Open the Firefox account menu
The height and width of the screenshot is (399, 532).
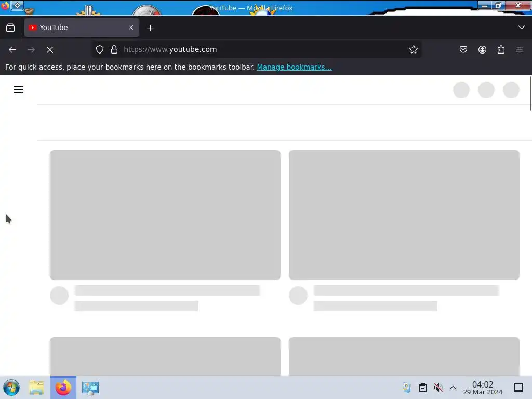click(482, 49)
